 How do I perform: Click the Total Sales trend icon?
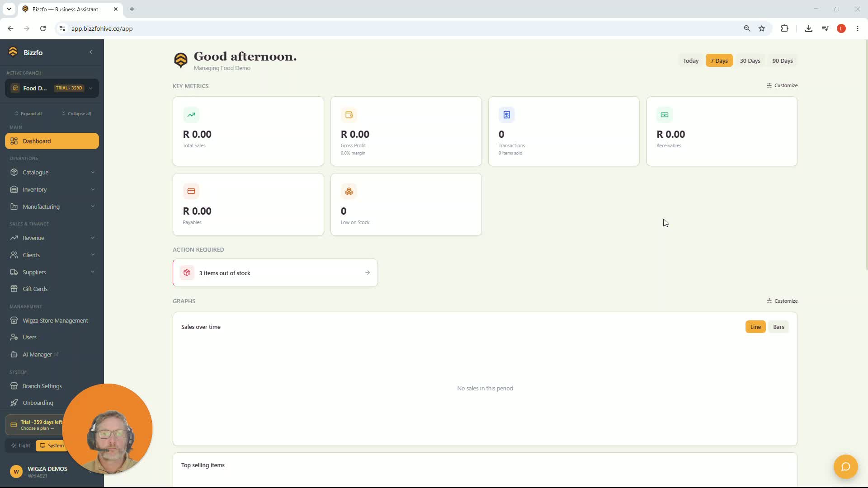(191, 115)
